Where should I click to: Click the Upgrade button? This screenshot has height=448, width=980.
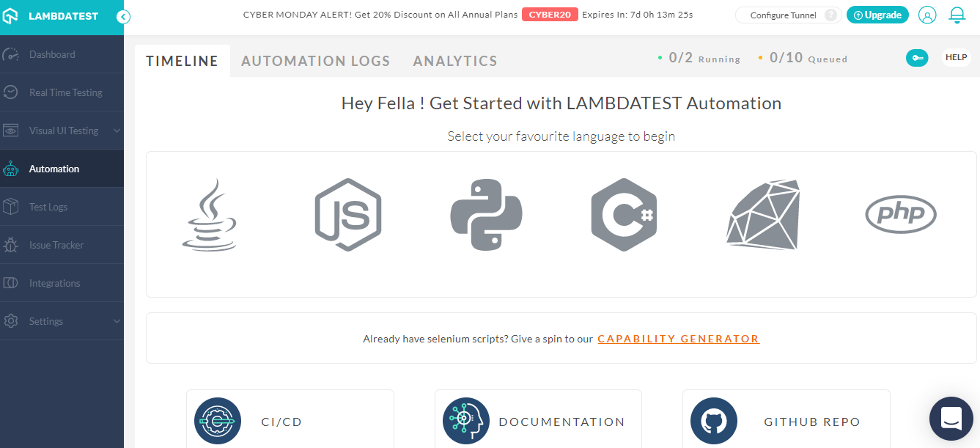[877, 15]
